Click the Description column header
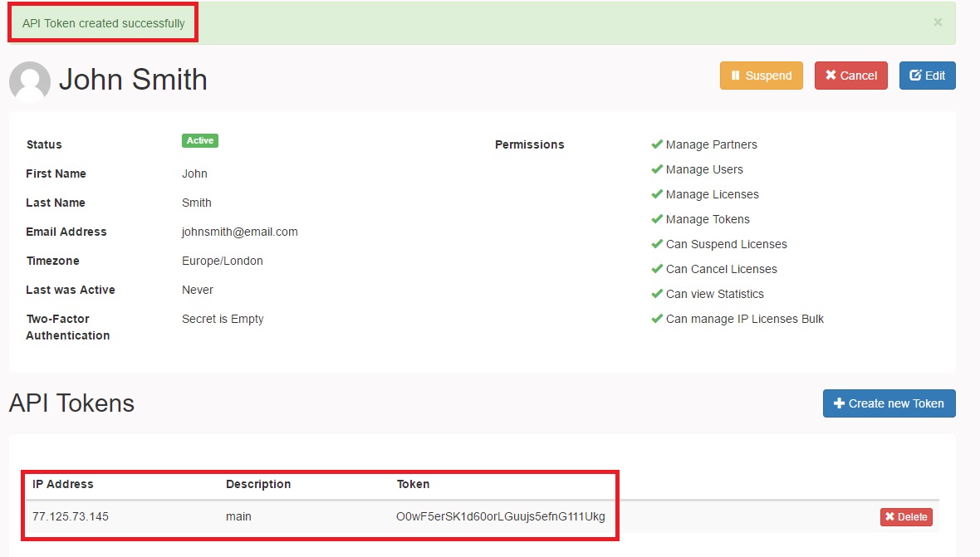Image resolution: width=980 pixels, height=557 pixels. point(258,484)
